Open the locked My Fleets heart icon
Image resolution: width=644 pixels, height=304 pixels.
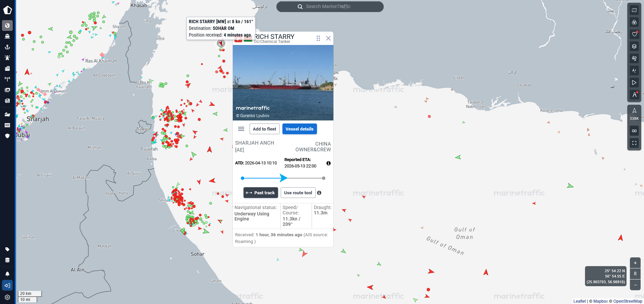[x=634, y=34]
